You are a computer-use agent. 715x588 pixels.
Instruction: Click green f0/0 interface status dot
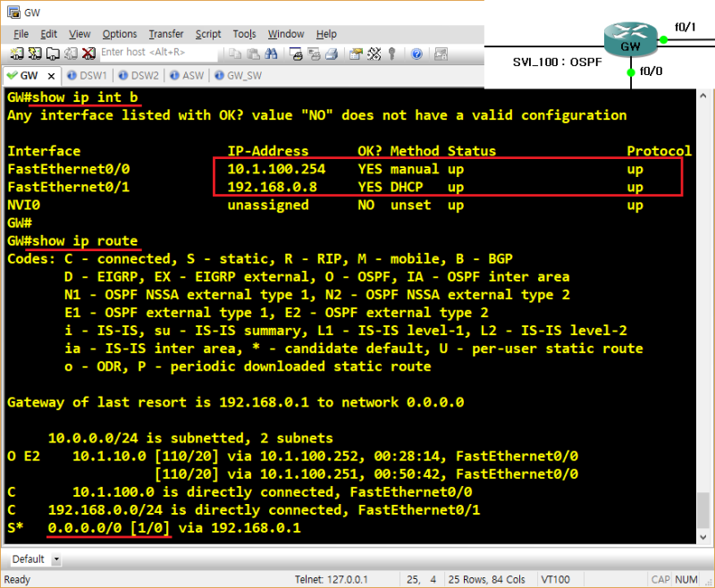pyautogui.click(x=631, y=72)
